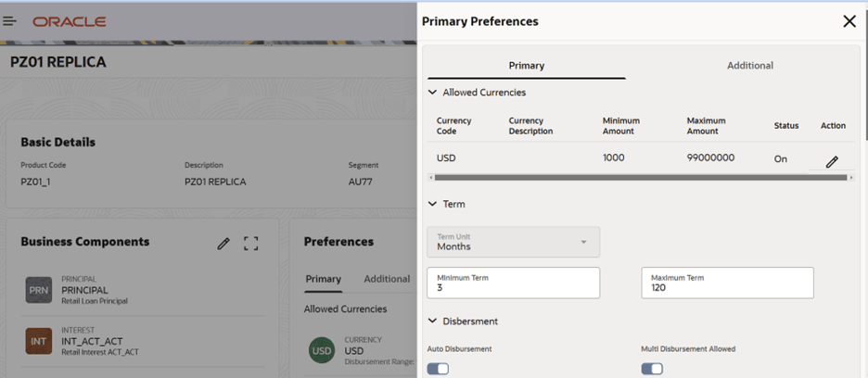Screen dimensions: 868x378
Task: Click the Oracle logo
Action: click(70, 21)
